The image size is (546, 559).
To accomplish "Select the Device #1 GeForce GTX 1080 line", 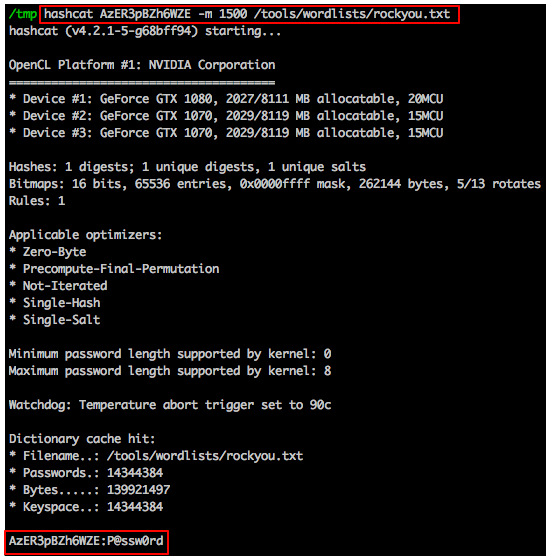I will click(x=226, y=99).
